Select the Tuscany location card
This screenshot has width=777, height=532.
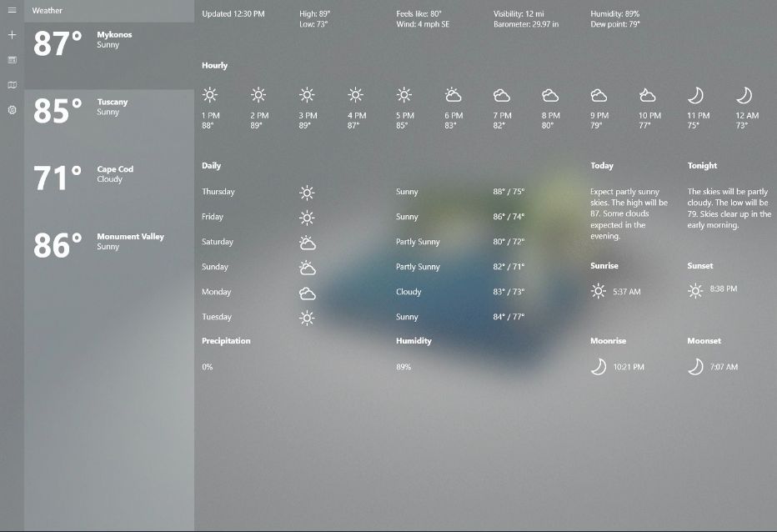click(x=109, y=123)
